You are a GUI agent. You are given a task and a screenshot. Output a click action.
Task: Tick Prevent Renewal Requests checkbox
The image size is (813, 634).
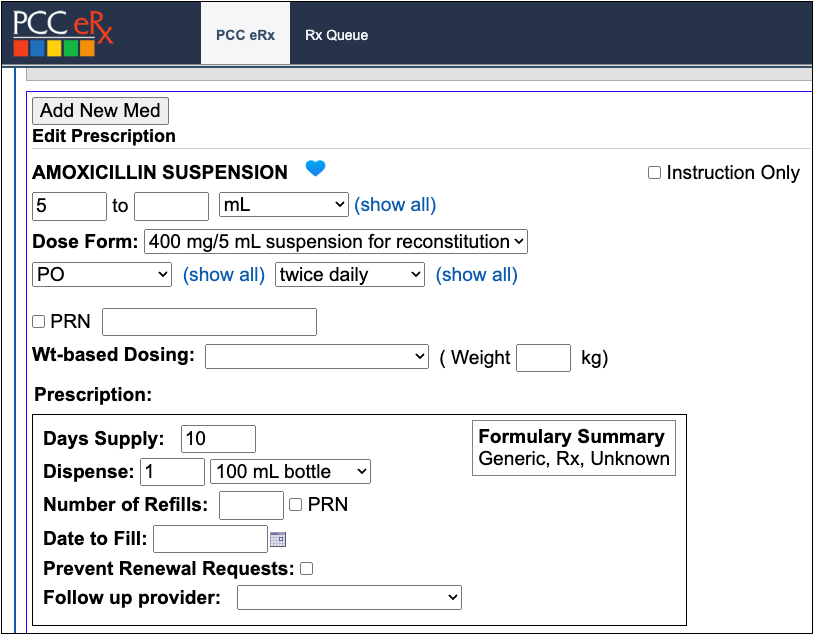pos(307,569)
